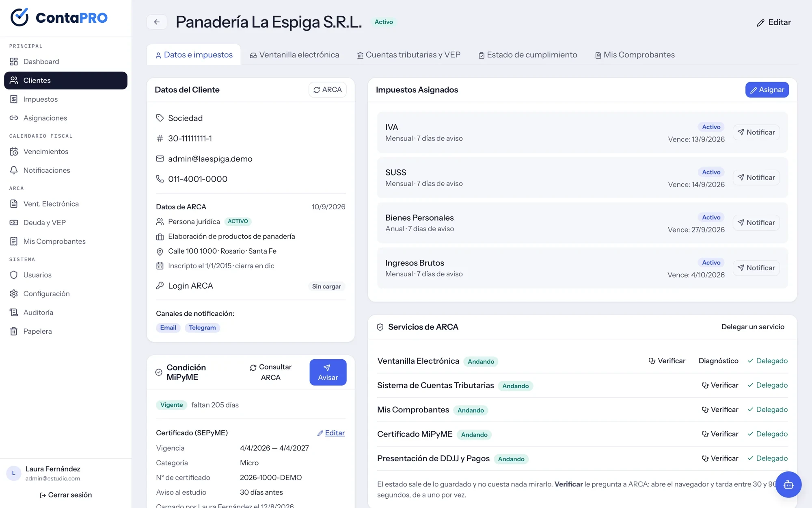Notify client about Bienes Personales

click(x=756, y=223)
